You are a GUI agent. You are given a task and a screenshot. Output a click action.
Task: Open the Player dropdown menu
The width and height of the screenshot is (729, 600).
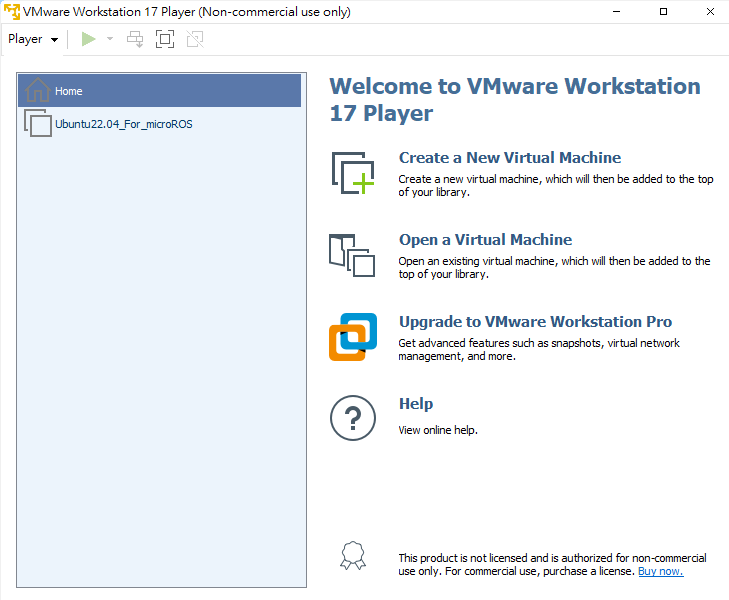pyautogui.click(x=33, y=39)
